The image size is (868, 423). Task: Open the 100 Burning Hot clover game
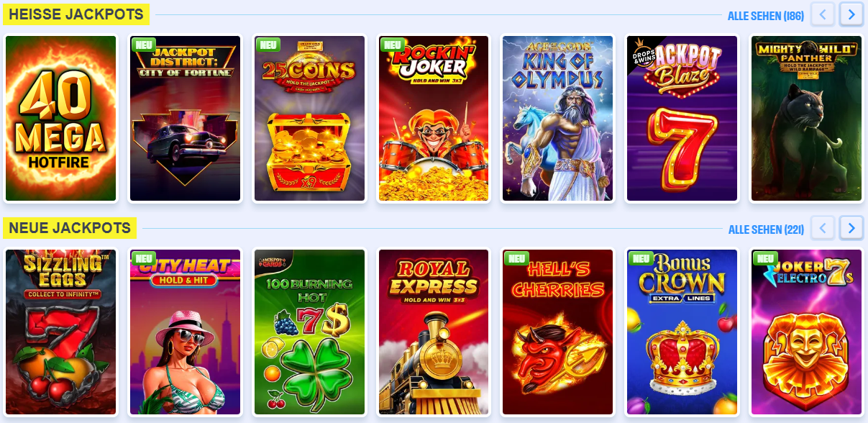tap(310, 332)
